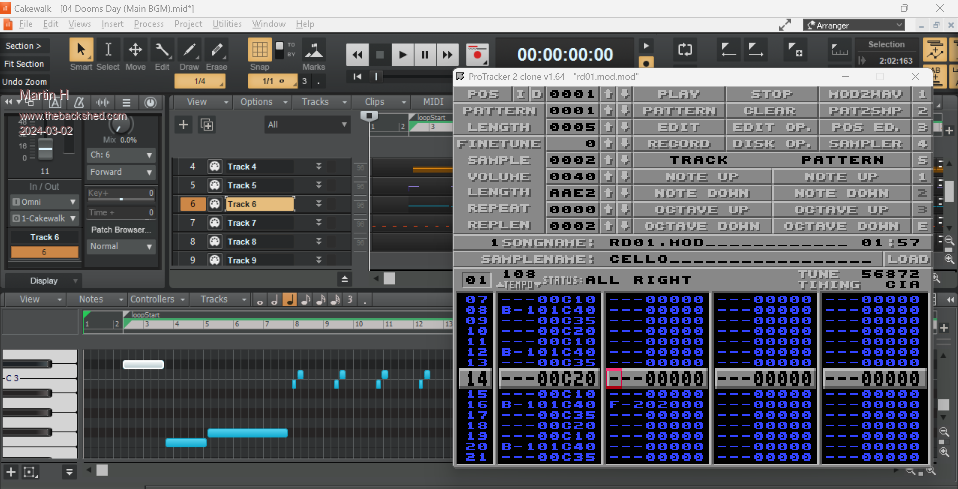Open the Ch: 6 channel dropdown
Viewport: 958px width, 489px height.
coord(120,155)
